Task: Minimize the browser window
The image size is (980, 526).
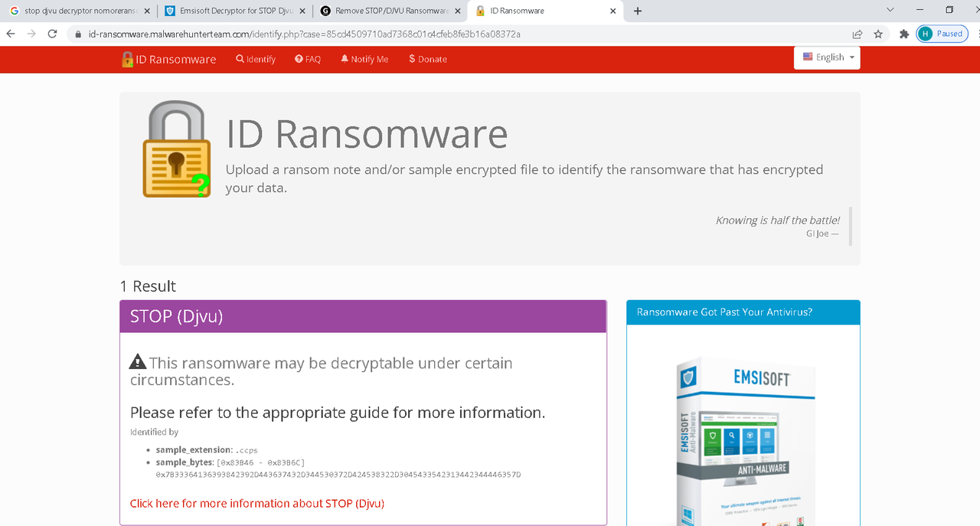Action: tap(920, 10)
